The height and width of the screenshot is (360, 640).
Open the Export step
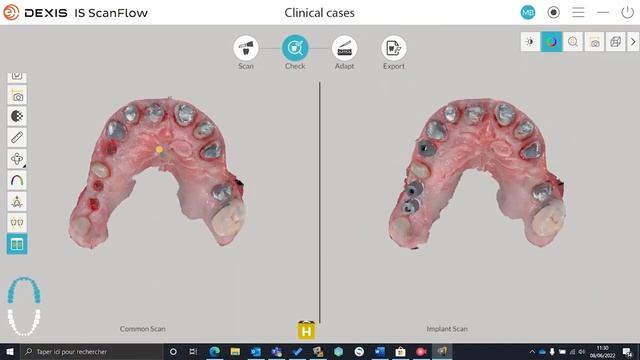tap(393, 48)
